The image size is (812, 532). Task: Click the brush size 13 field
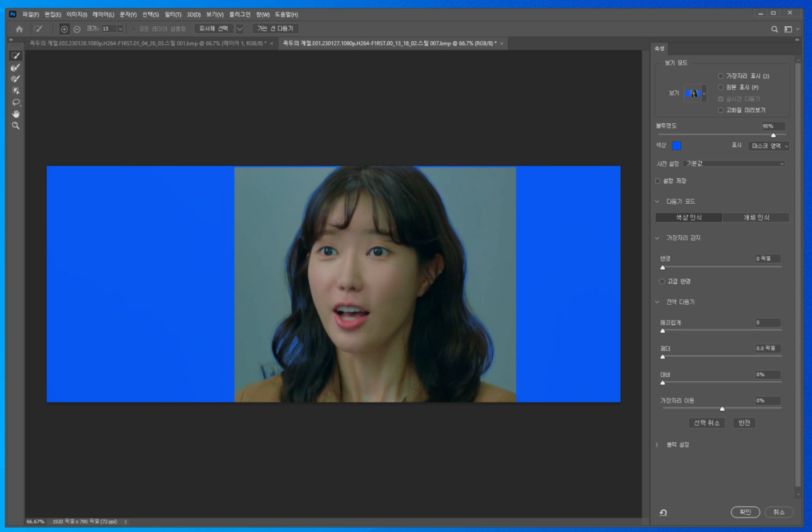click(109, 28)
